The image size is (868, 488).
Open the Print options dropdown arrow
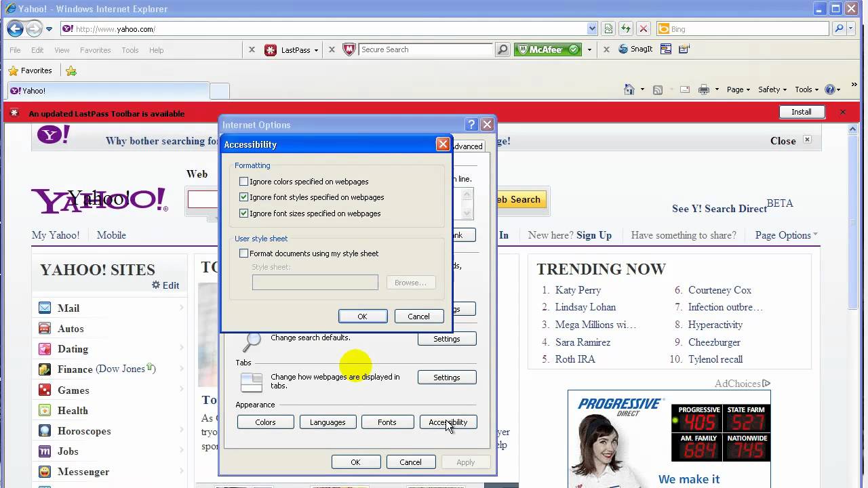[716, 90]
